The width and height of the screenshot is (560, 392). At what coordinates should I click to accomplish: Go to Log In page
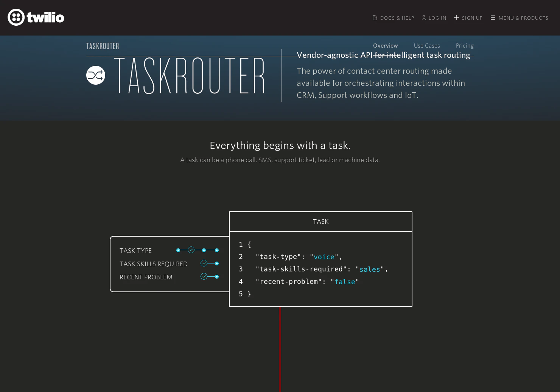434,18
